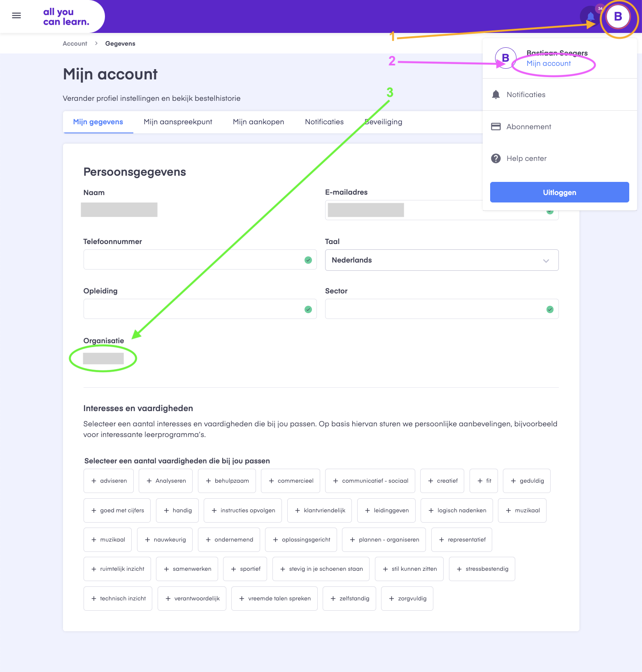The height and width of the screenshot is (672, 642).
Task: Open the profile avatar B menu
Action: 618,16
